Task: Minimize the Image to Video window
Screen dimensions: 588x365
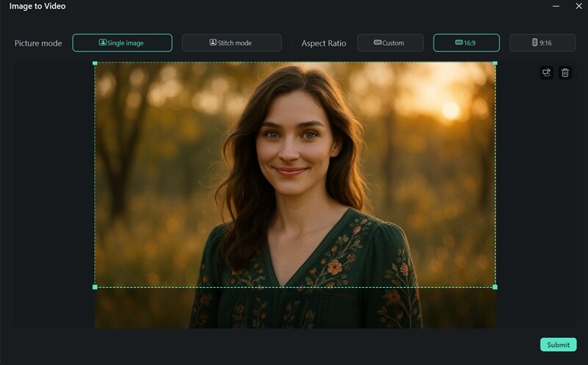Action: pyautogui.click(x=556, y=6)
